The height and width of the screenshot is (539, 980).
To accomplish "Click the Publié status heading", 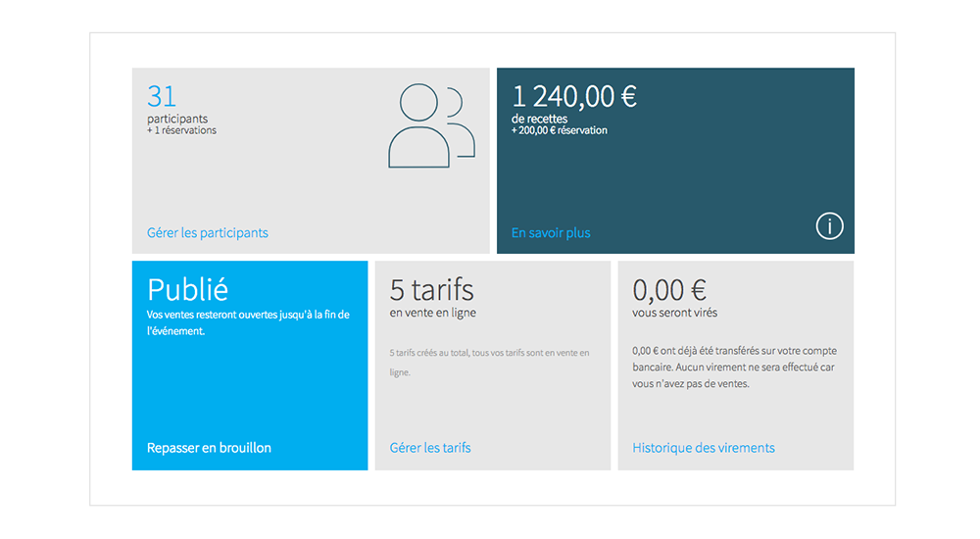I will click(187, 289).
